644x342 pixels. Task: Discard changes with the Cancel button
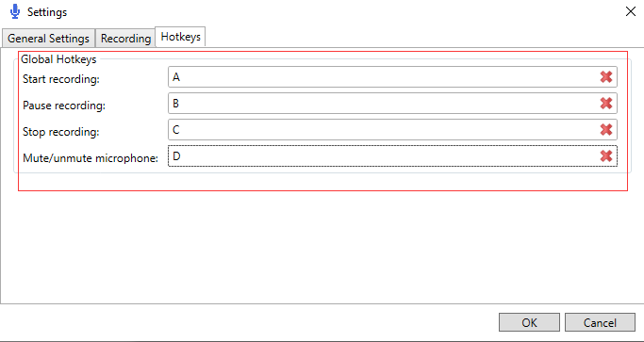(600, 322)
